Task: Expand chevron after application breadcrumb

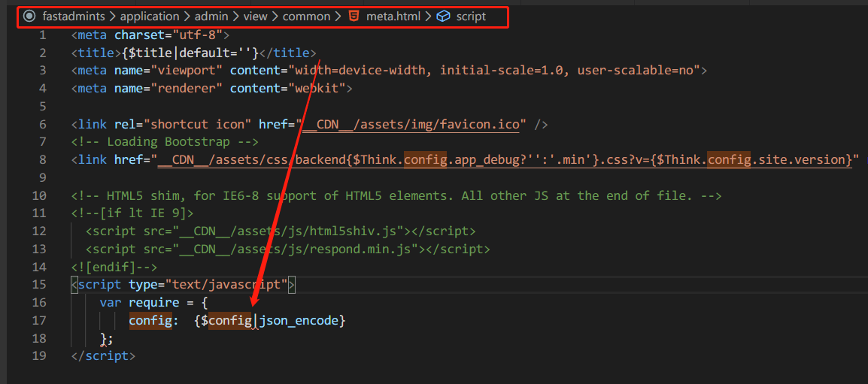Action: [x=187, y=17]
